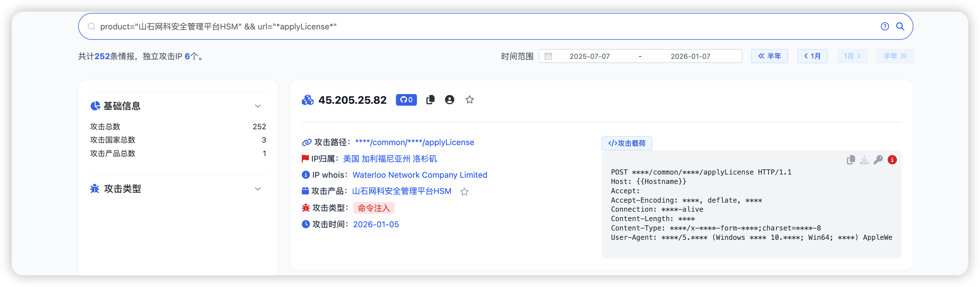This screenshot has height=287, width=980.
Task: Download the attack payload
Action: click(864, 160)
